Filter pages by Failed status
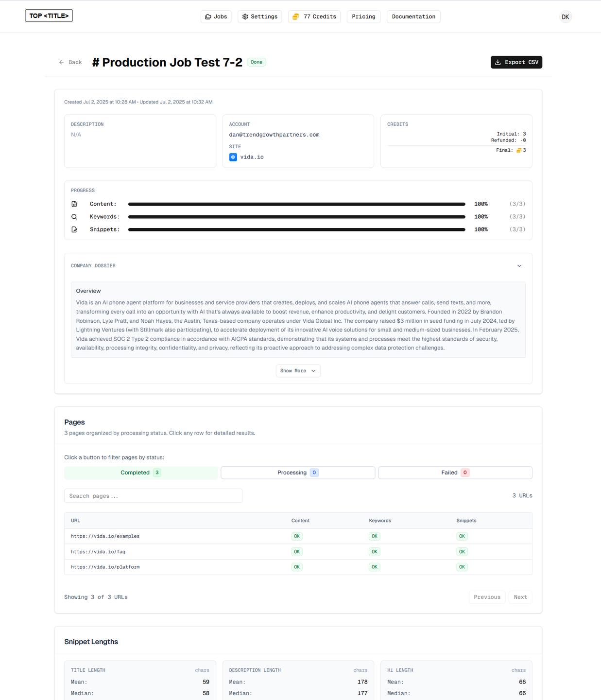The image size is (601, 700). (455, 472)
